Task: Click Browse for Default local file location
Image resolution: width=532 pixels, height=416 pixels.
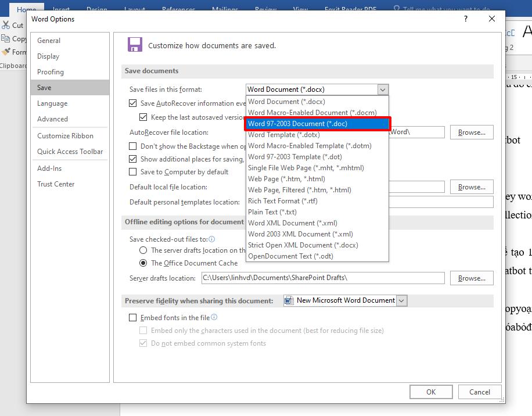Action: click(472, 187)
